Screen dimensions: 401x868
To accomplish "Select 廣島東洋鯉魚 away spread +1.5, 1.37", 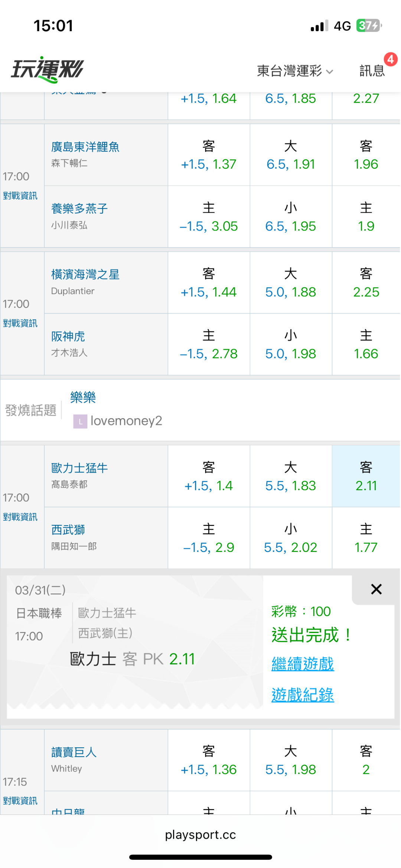I will point(209,155).
